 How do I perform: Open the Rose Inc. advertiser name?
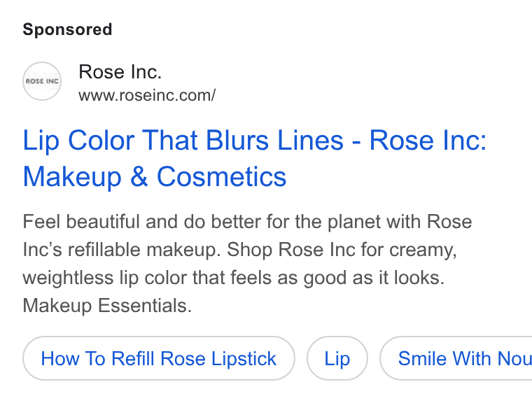[x=120, y=72]
